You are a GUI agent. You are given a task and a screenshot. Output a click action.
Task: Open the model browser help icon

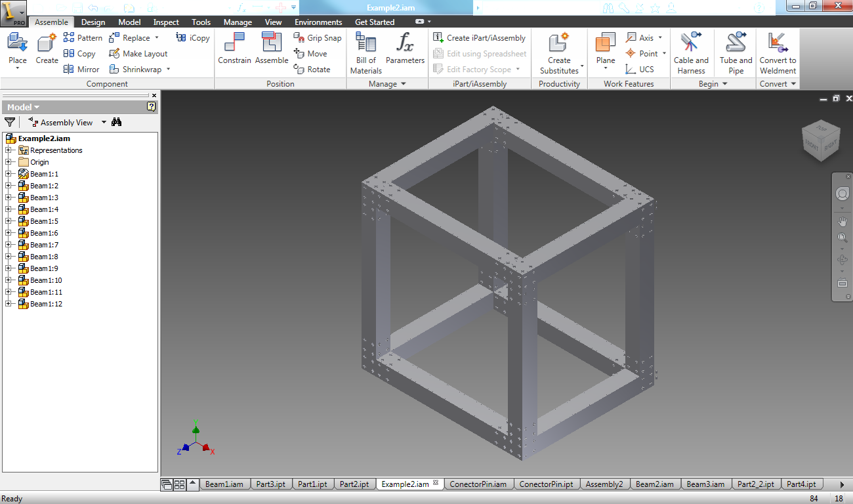[152, 107]
